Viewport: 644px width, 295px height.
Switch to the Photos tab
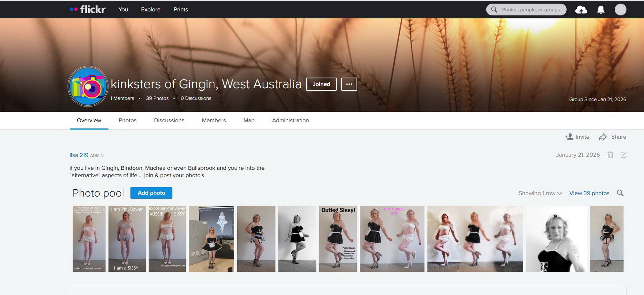[127, 120]
